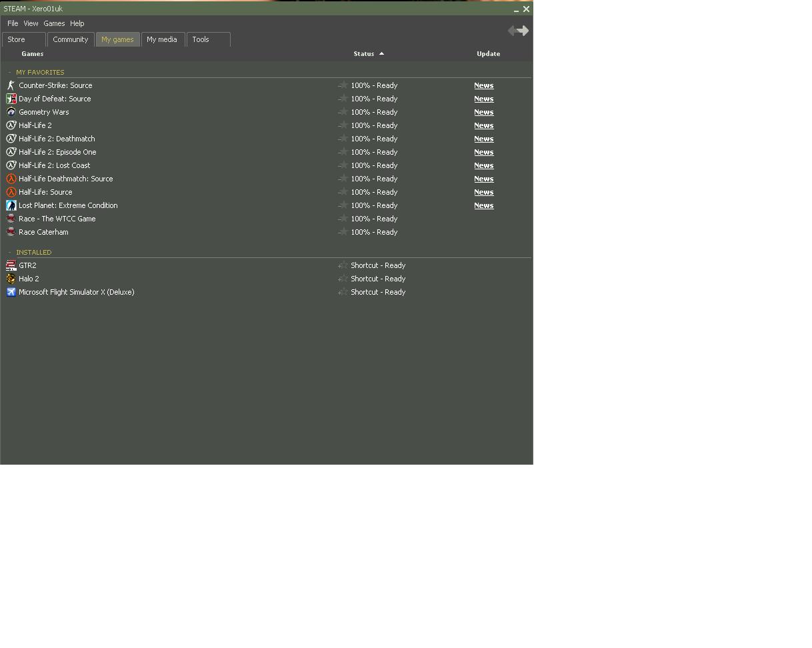
Task: Toggle favorite star for Race Caterham
Action: tap(343, 232)
